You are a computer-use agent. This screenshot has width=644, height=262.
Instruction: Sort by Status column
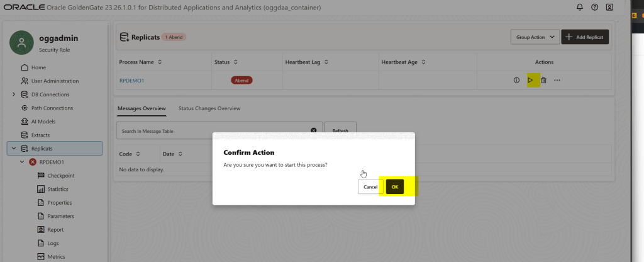(x=236, y=62)
